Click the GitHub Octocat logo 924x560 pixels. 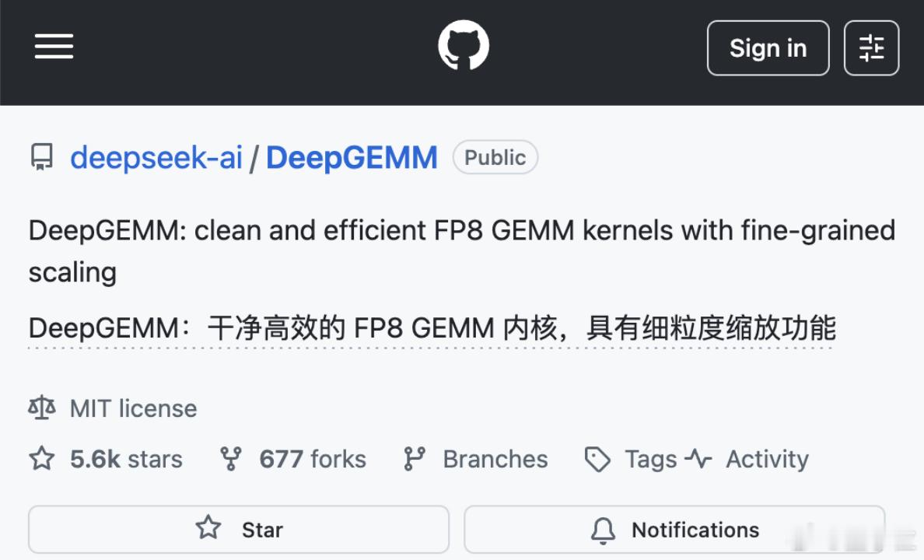pos(464,45)
